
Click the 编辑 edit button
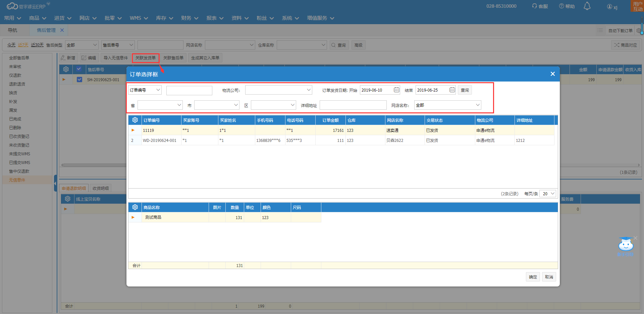click(89, 58)
